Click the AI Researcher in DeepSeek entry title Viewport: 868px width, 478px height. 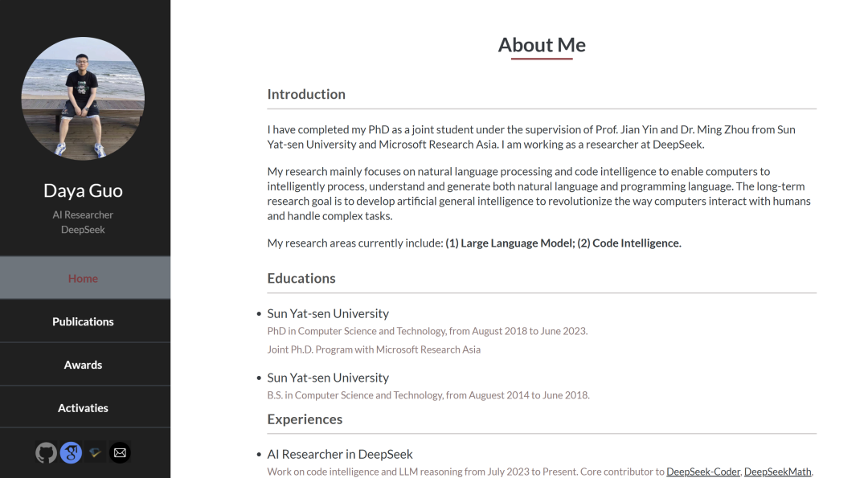point(340,454)
